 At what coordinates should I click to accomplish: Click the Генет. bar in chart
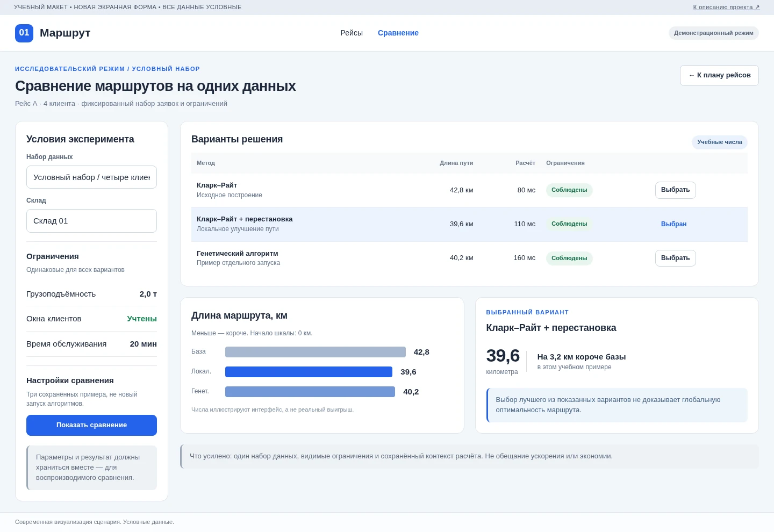[310, 392]
